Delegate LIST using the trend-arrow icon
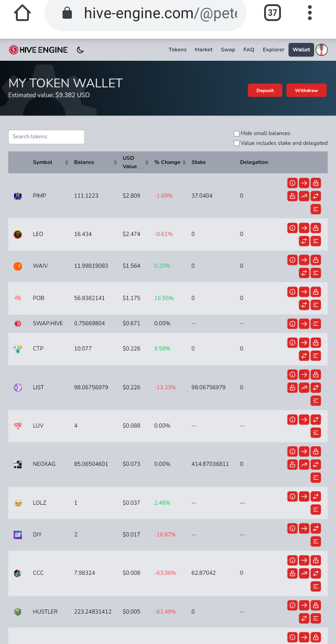This screenshot has width=336, height=644. coord(304,387)
